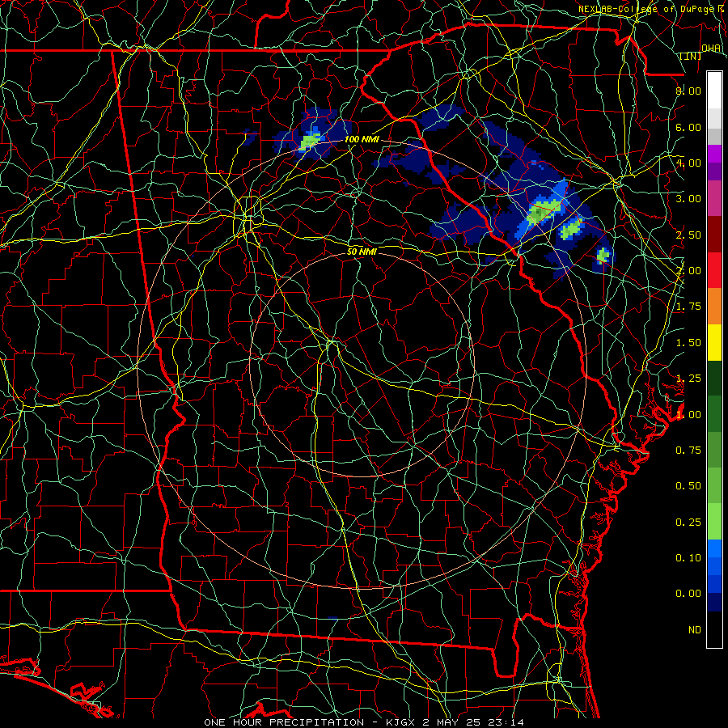Click the 6.00 legend value
The image size is (728, 728).
[x=688, y=127]
